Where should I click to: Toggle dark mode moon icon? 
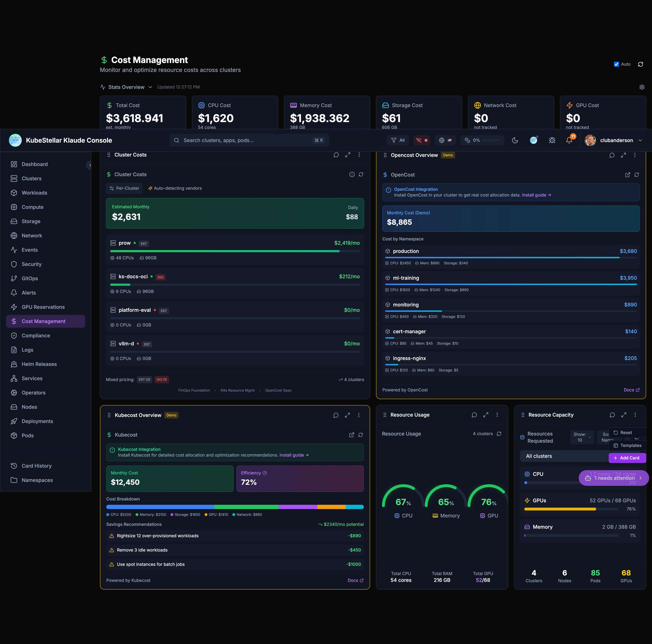pyautogui.click(x=515, y=140)
